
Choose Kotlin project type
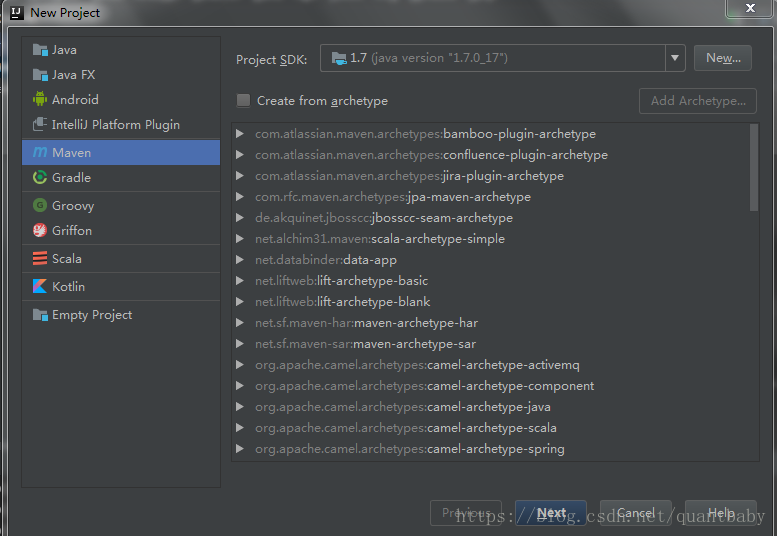pos(121,286)
